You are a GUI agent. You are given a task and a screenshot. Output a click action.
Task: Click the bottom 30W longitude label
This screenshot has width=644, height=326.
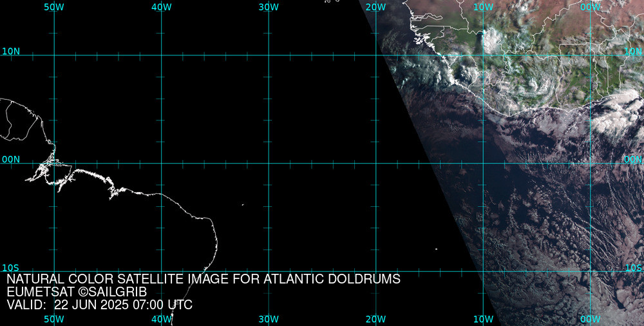point(269,319)
